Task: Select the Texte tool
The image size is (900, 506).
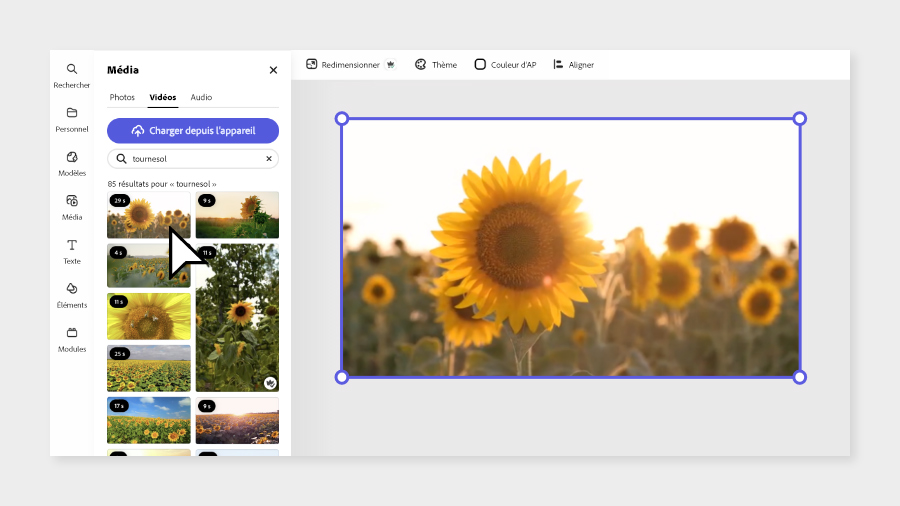Action: pyautogui.click(x=72, y=252)
